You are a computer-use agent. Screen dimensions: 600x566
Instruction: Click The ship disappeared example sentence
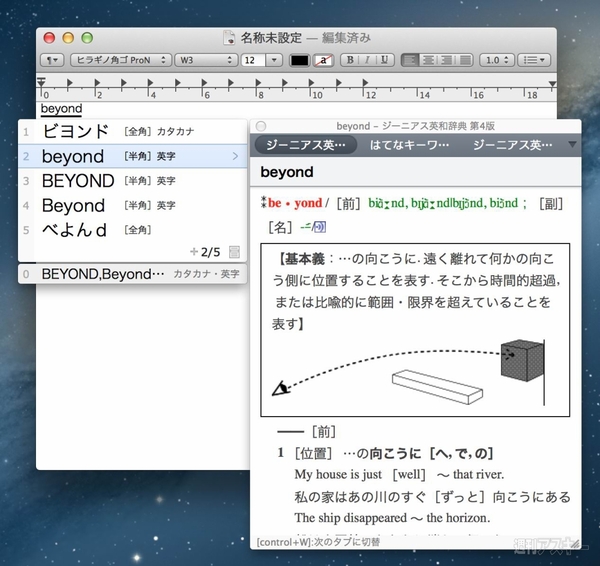pyautogui.click(x=392, y=518)
